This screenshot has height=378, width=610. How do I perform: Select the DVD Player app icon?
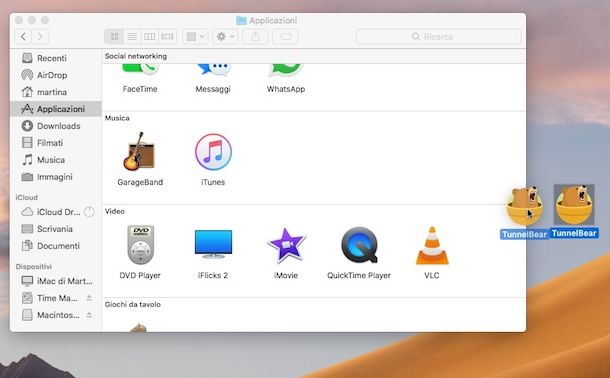(140, 245)
